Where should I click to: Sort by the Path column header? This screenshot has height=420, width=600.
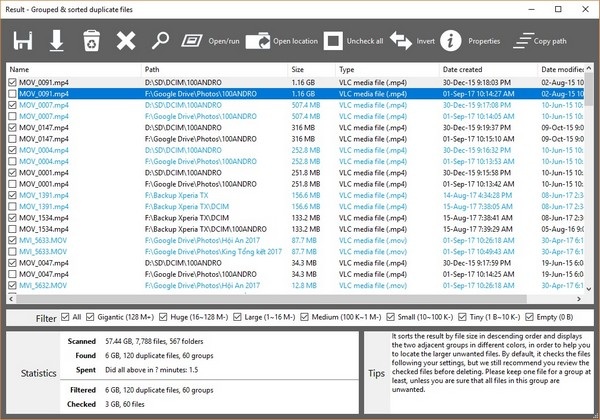[214, 70]
